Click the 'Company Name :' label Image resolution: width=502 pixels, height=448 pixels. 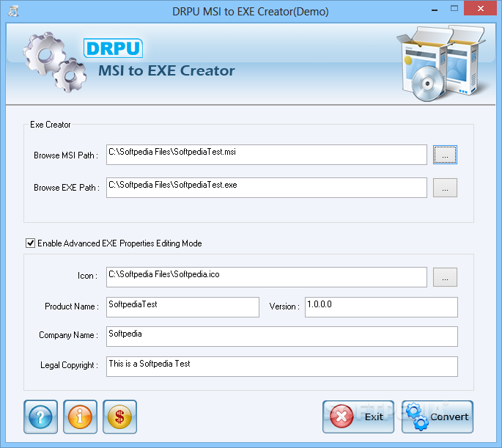point(68,335)
